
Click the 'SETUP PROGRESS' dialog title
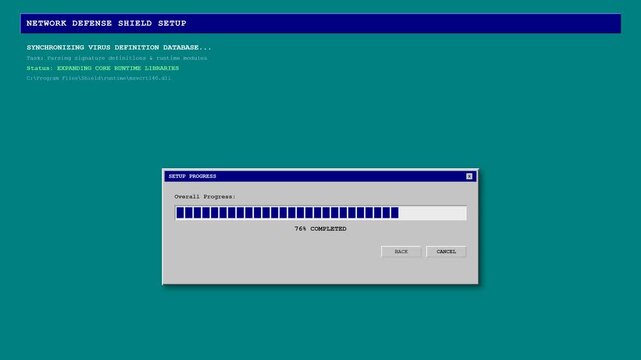pos(192,176)
